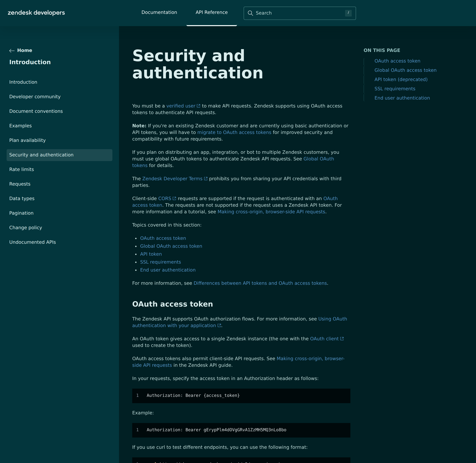Click external icon after Zendesk Developer Terms
Viewport: 476px width, 463px height.
pos(206,178)
